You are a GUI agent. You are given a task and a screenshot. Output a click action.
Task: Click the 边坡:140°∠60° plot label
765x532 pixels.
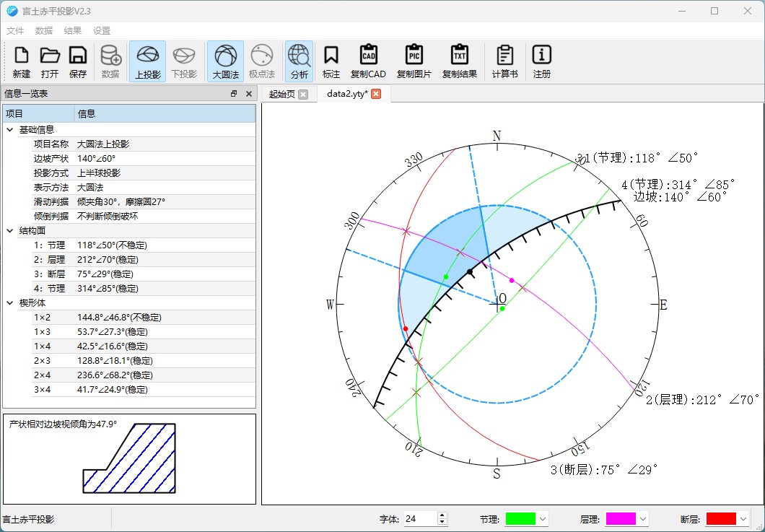[x=681, y=196]
